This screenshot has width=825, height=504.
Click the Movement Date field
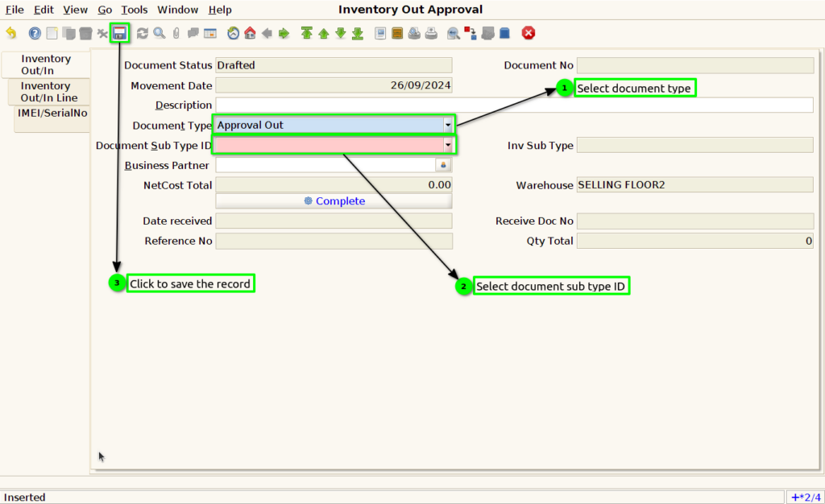[x=334, y=85]
